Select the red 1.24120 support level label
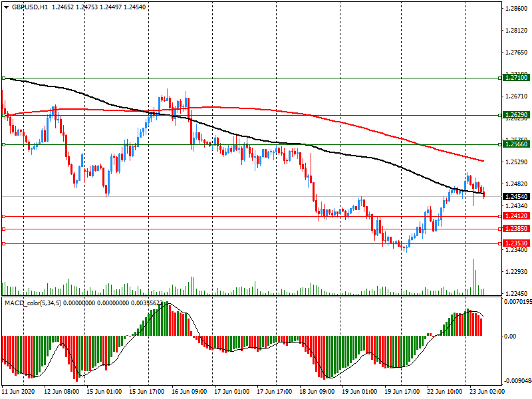The height and width of the screenshot is (399, 532). pos(516,216)
